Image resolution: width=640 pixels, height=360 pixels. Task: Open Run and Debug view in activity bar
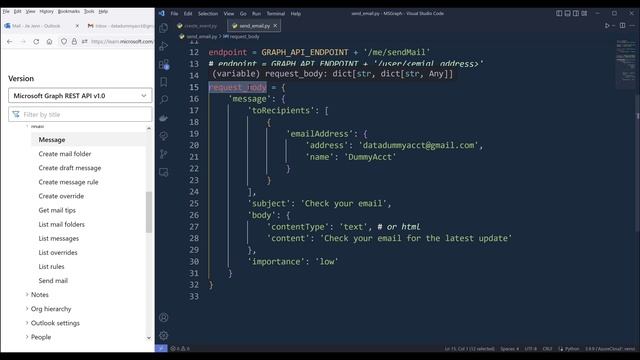[164, 46]
